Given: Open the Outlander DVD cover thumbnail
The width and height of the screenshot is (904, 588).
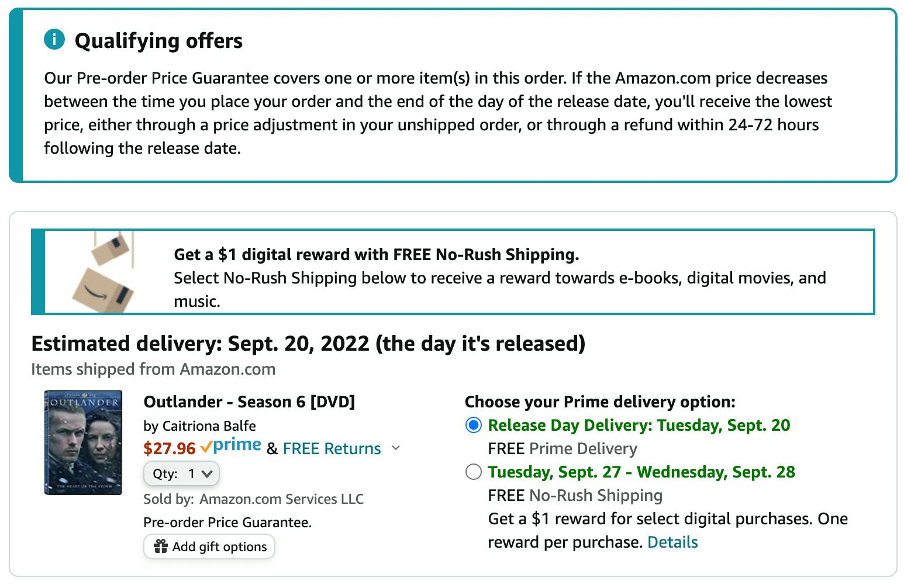Looking at the screenshot, I should [83, 442].
